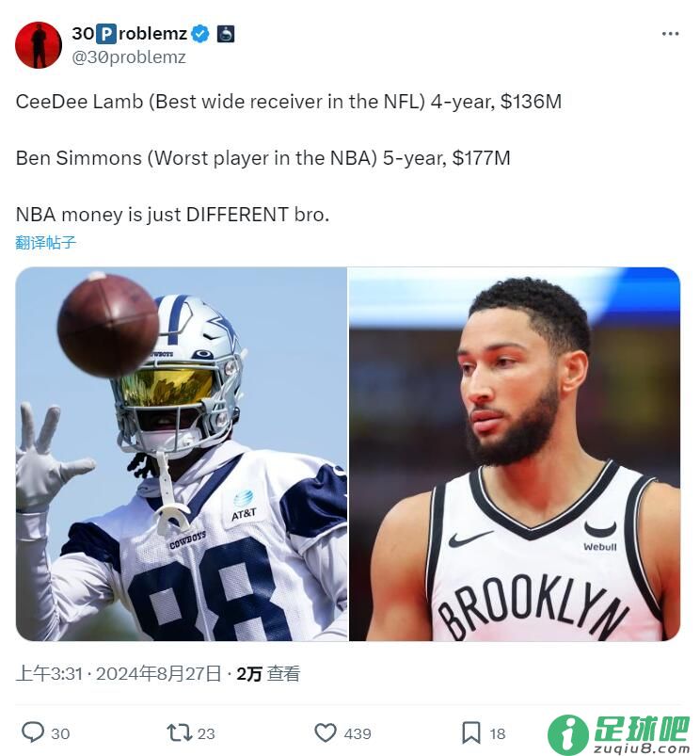Click the repost arrows icon
The image size is (700, 756).
pos(179,732)
